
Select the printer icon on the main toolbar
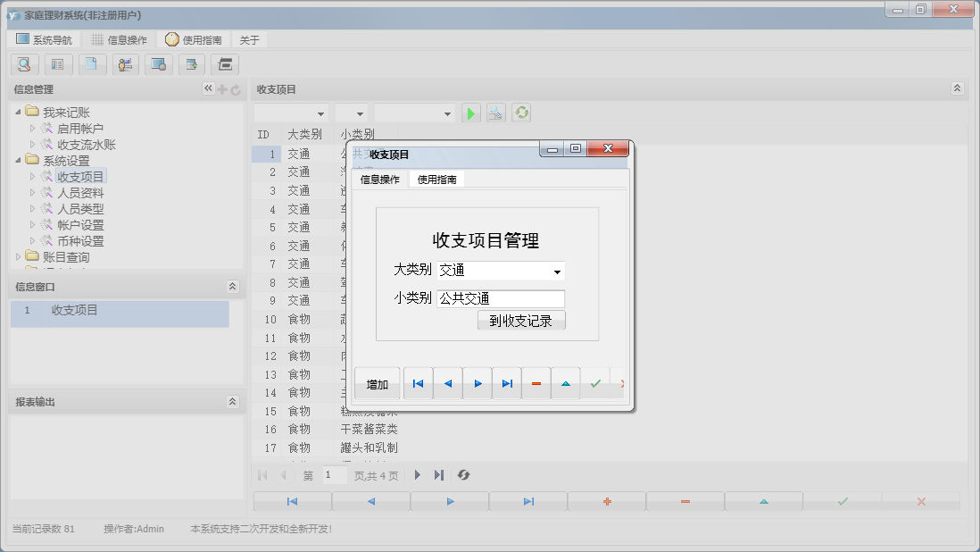[226, 64]
